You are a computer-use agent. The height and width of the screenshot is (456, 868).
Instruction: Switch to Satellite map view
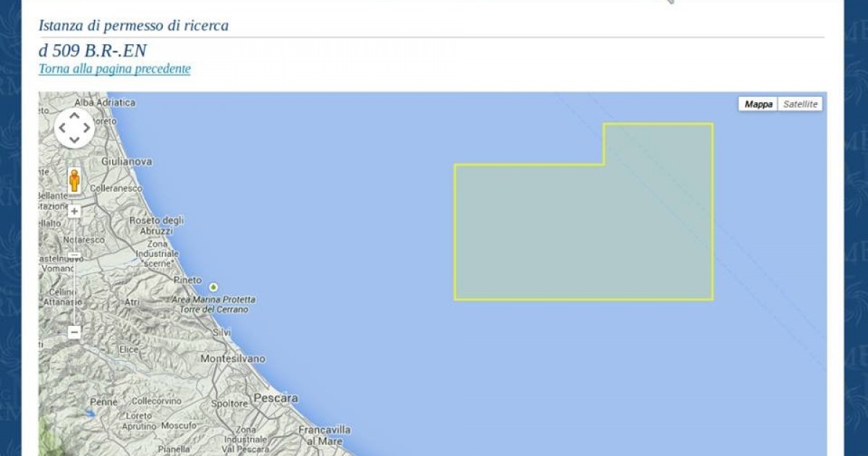tap(800, 104)
